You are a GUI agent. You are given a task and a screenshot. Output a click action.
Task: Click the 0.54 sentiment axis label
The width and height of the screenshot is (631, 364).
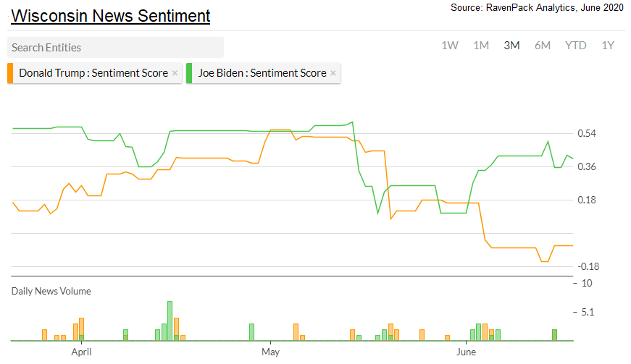pyautogui.click(x=587, y=134)
